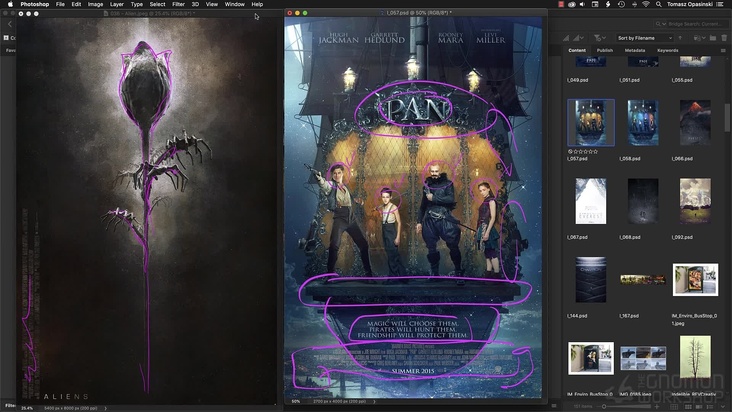
Task: Select the I_068.psd thumbnail
Action: pyautogui.click(x=643, y=201)
